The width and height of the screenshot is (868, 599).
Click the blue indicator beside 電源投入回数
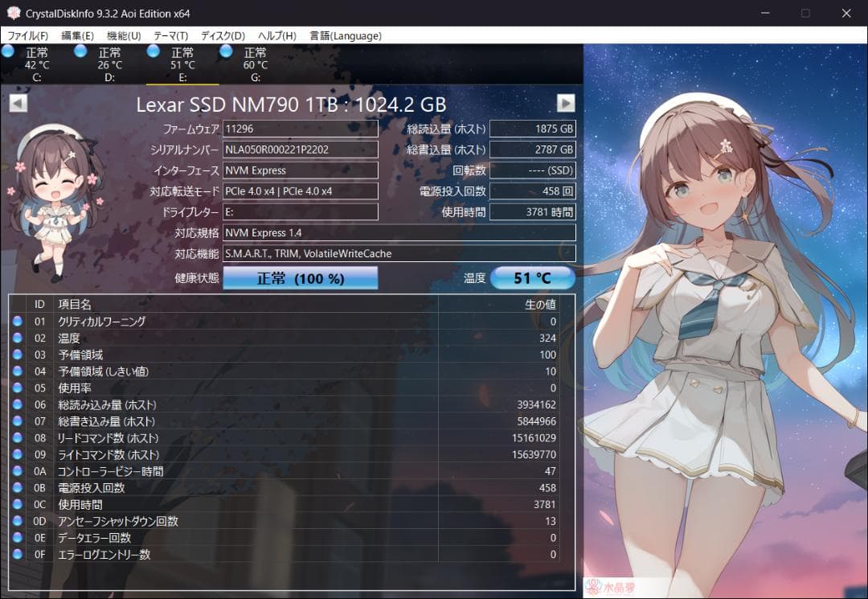19,487
